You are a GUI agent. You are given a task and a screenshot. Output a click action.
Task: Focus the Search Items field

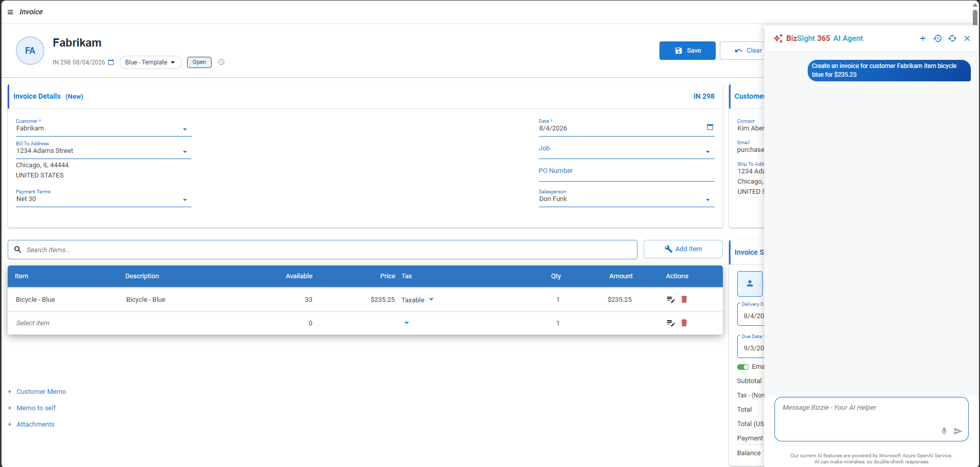click(x=323, y=250)
